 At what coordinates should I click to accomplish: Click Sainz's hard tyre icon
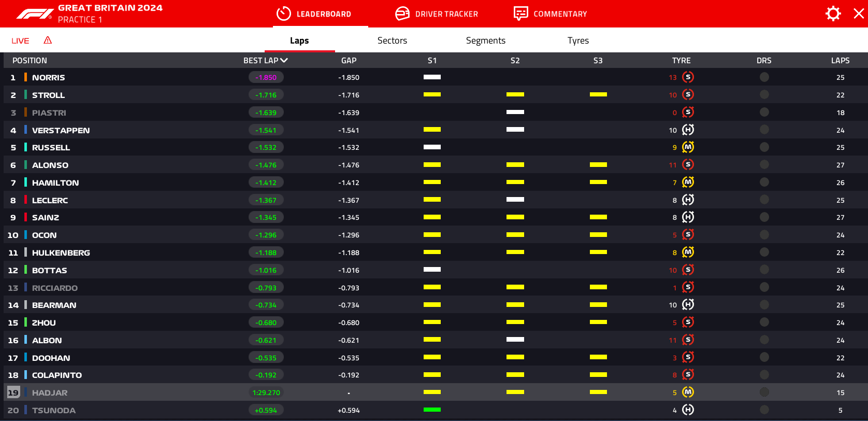click(x=688, y=217)
